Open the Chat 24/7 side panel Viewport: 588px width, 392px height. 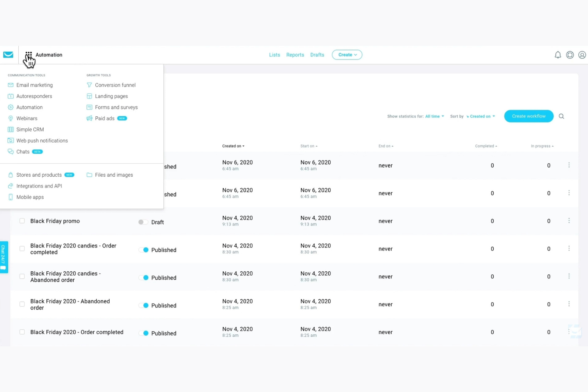point(4,257)
